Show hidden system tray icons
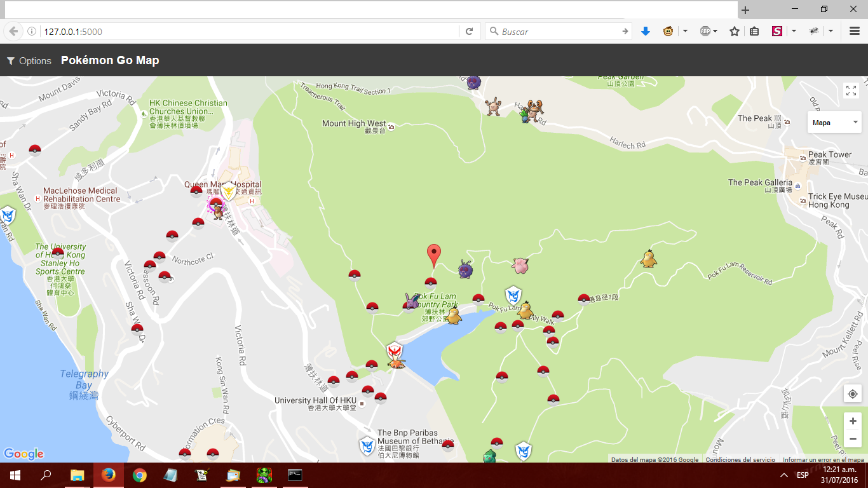868x488 pixels. pos(784,475)
